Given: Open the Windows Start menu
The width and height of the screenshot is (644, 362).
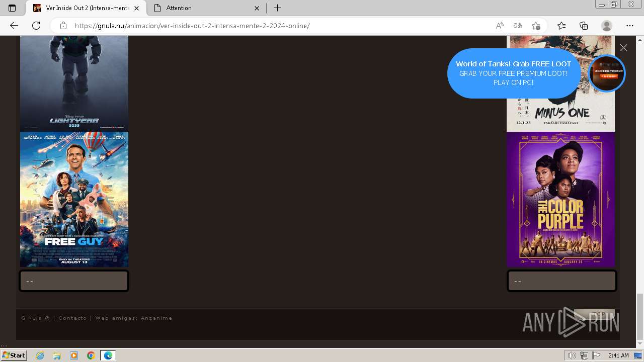Looking at the screenshot, I should [x=14, y=355].
